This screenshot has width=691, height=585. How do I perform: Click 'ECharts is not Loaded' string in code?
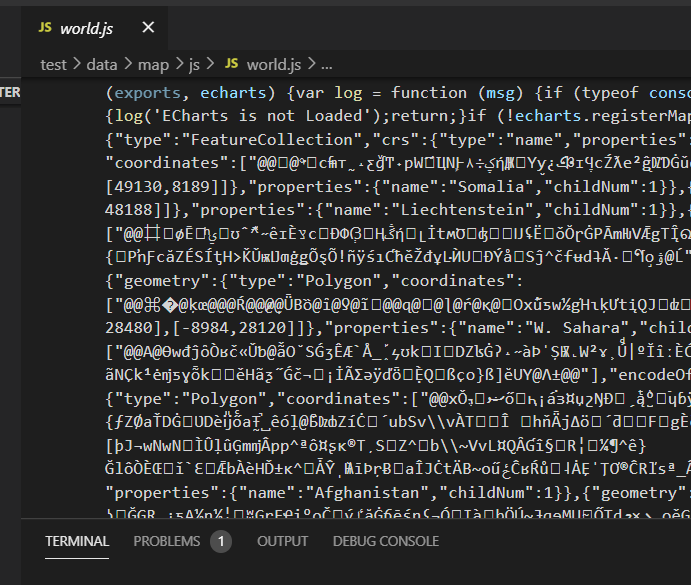(263, 116)
